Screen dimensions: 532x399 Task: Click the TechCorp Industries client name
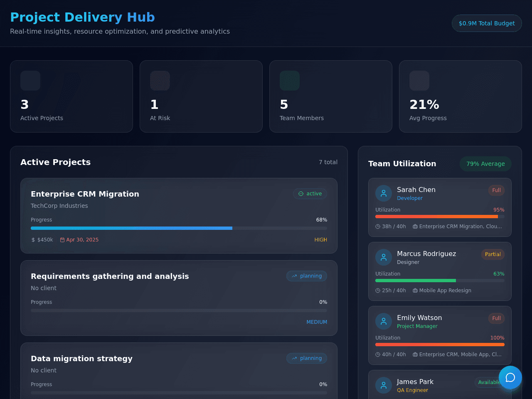59,206
